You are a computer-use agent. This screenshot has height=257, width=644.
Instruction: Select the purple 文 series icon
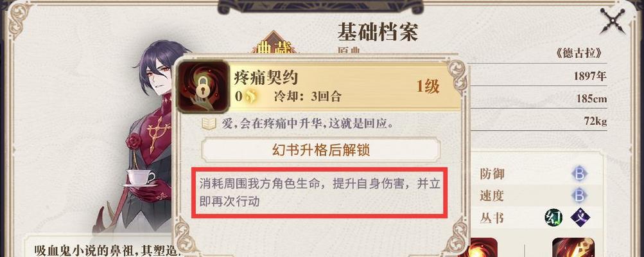580,217
